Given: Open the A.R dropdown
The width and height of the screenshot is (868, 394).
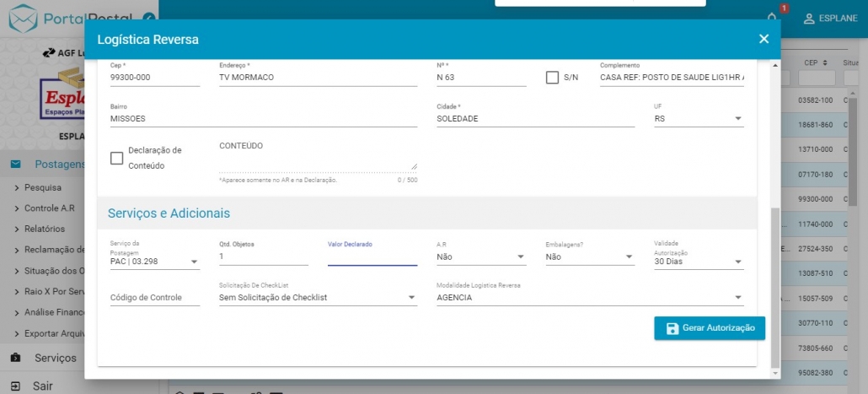Looking at the screenshot, I should coord(521,257).
